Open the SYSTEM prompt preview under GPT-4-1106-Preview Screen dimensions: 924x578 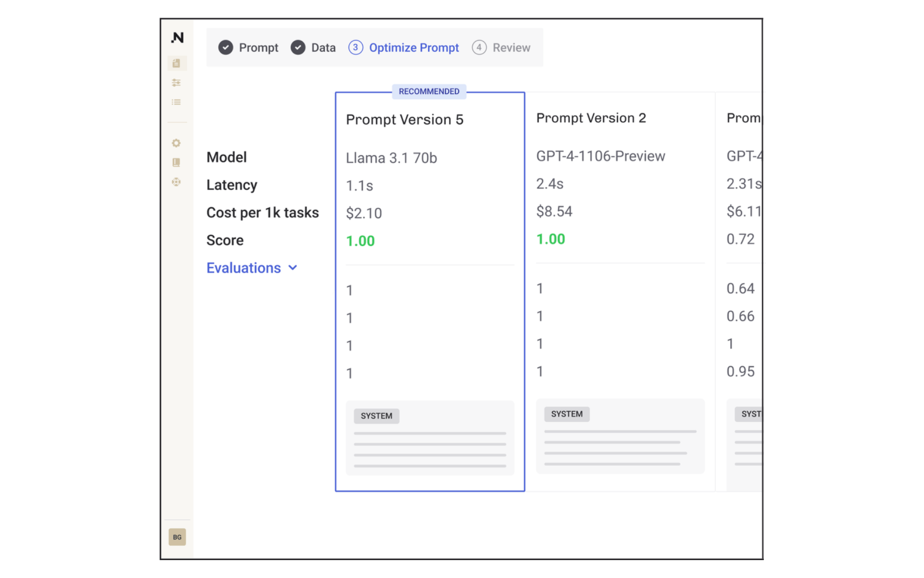coord(620,436)
